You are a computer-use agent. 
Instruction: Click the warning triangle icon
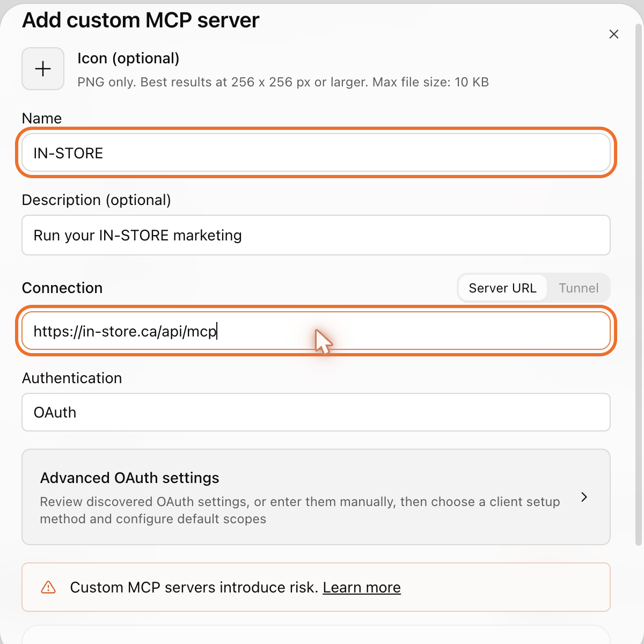(48, 587)
